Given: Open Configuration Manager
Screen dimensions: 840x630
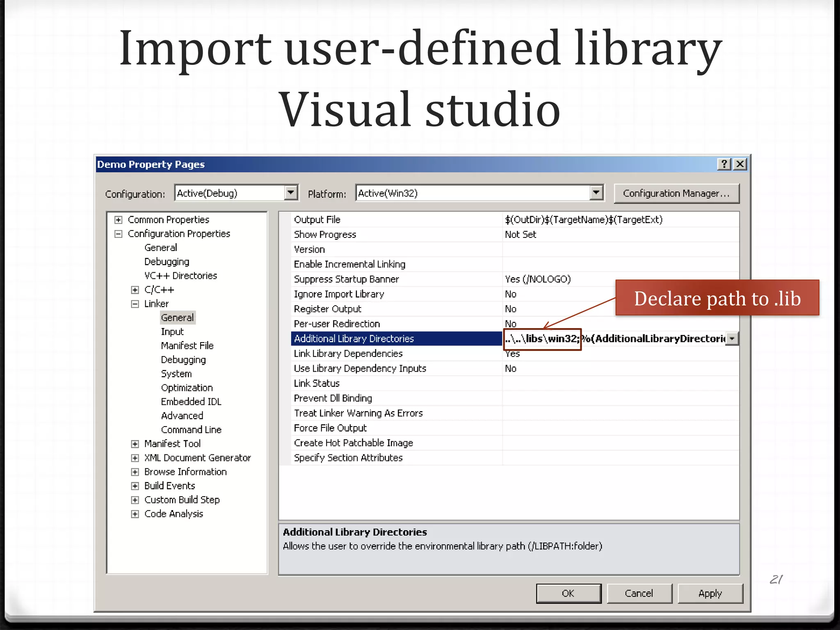Looking at the screenshot, I should click(676, 193).
